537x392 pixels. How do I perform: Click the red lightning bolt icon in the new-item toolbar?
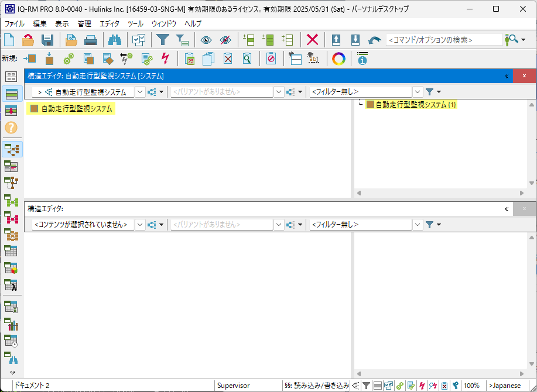tap(165, 59)
